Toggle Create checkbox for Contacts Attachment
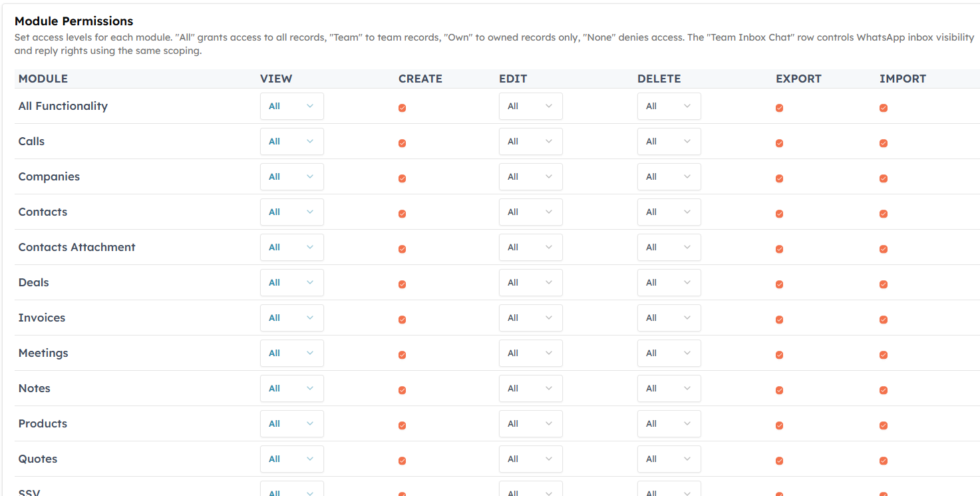 (402, 249)
